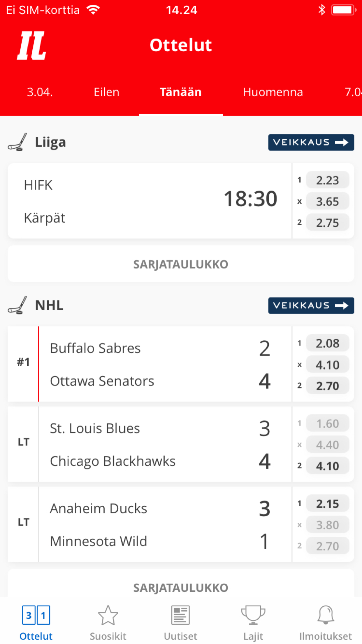
Task: Select the 3.04. date tab
Action: 40,92
